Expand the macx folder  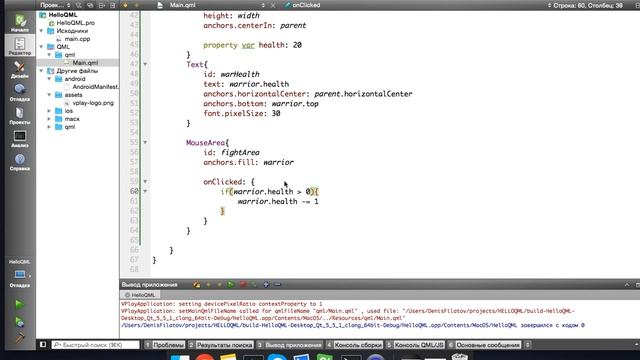click(x=49, y=119)
